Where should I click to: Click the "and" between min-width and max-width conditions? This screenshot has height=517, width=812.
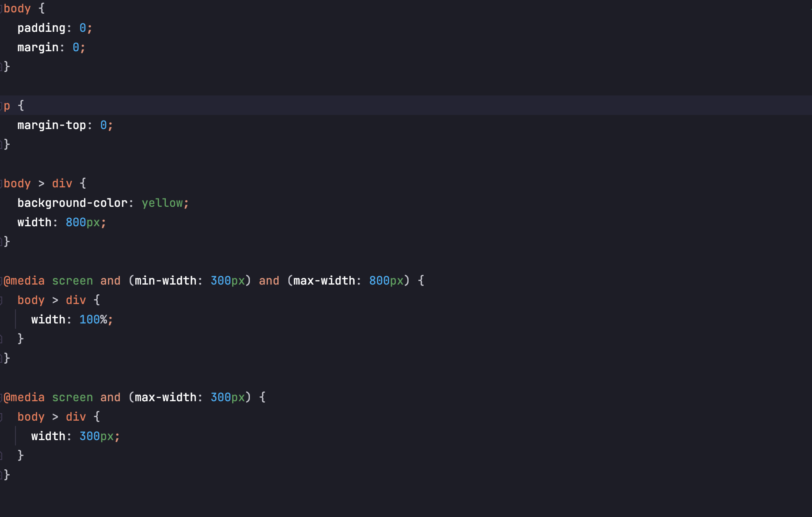point(269,281)
